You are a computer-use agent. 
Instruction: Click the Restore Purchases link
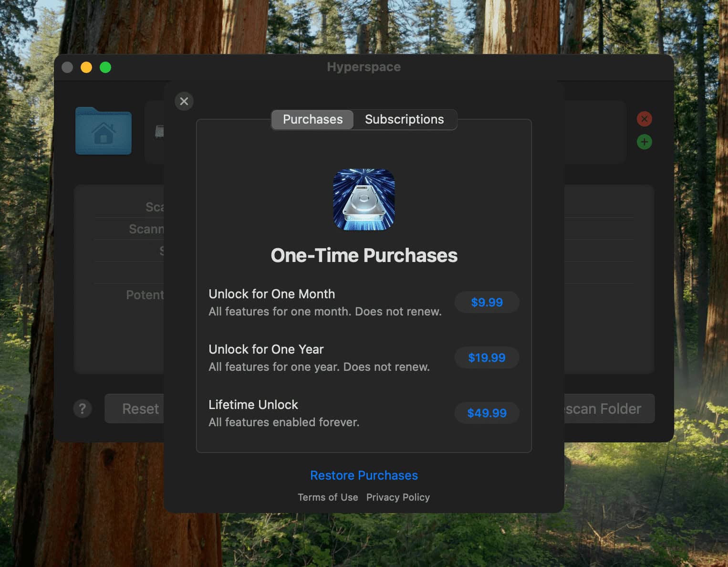[364, 475]
